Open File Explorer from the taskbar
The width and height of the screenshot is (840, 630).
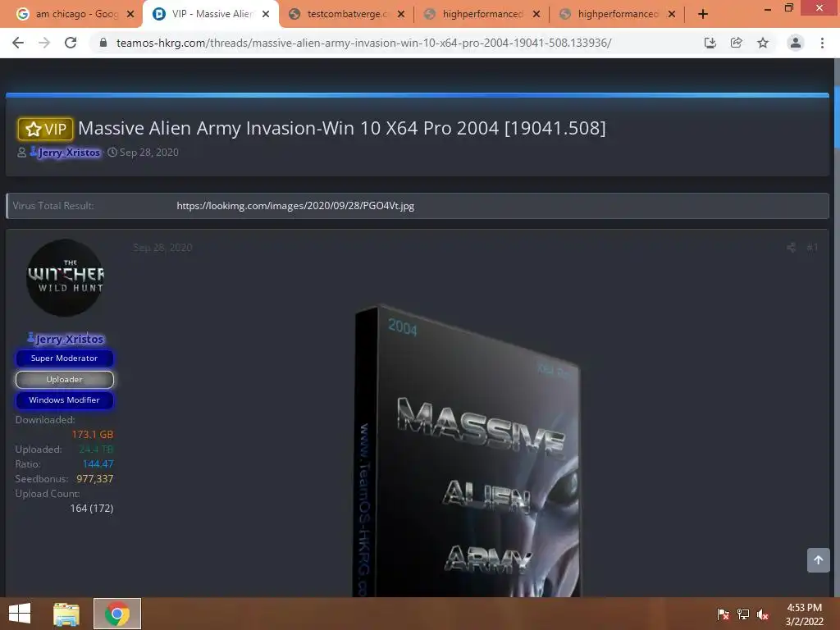click(66, 614)
